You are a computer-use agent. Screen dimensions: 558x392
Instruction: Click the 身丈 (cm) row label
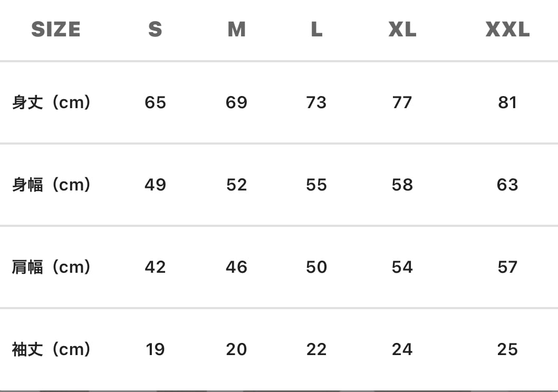(51, 102)
